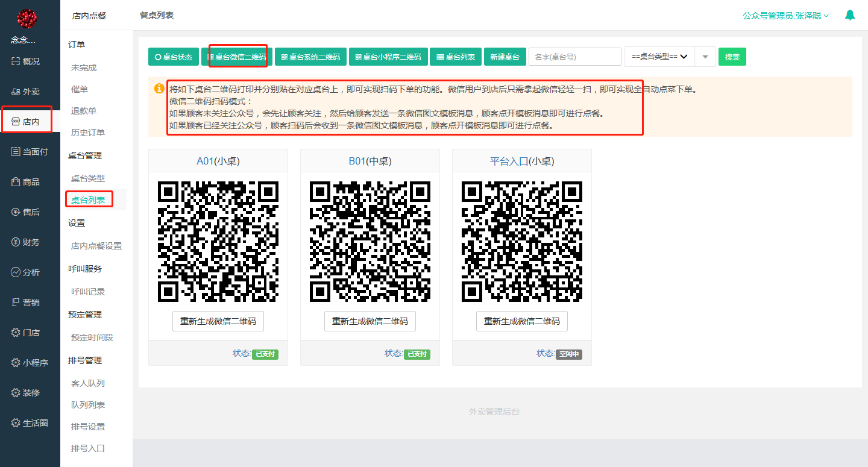Image resolution: width=868 pixels, height=467 pixels.
Task: Open the 概况 overview section
Action: [x=26, y=61]
